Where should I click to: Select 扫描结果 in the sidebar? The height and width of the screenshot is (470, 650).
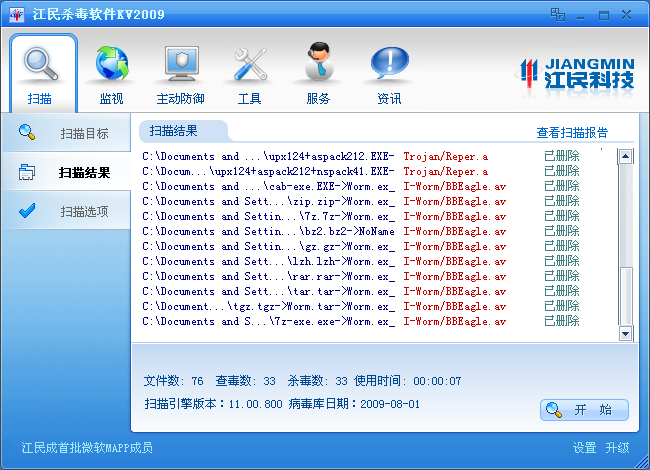coord(66,172)
